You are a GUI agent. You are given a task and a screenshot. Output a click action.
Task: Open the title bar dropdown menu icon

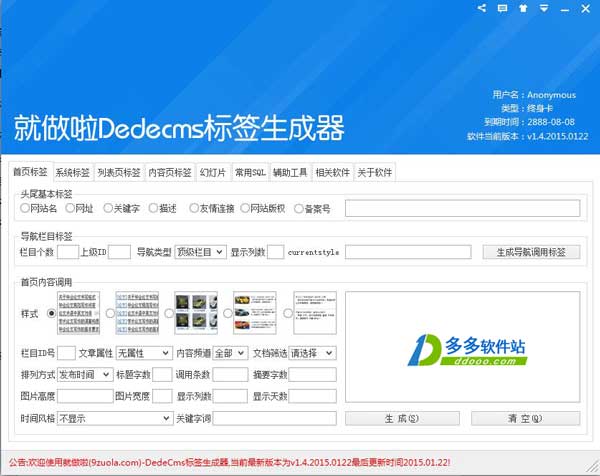[544, 8]
